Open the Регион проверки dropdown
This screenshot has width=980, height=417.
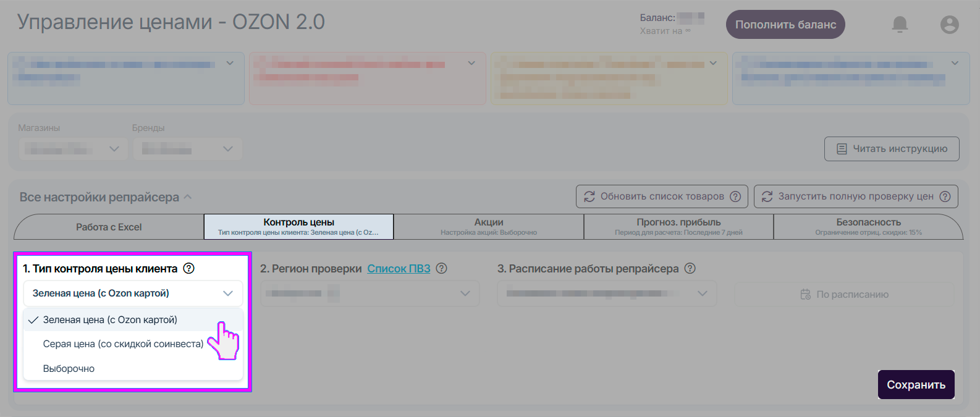point(370,293)
